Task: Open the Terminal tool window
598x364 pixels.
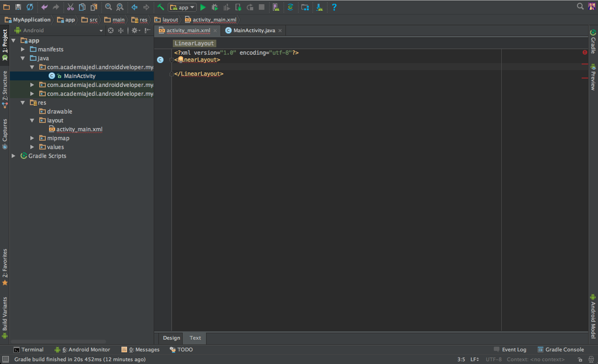Action: (28, 350)
